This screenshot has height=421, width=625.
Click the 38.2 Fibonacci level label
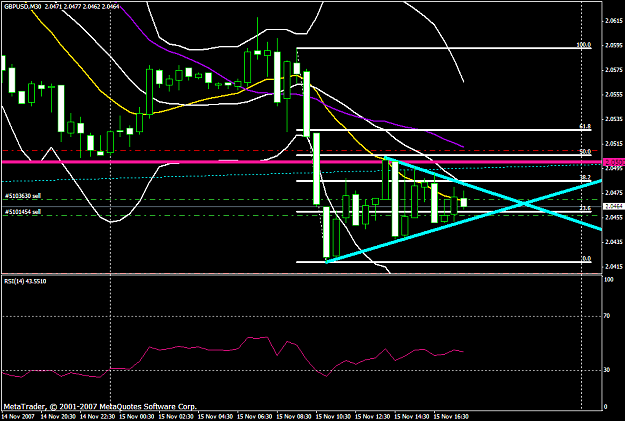(x=585, y=177)
